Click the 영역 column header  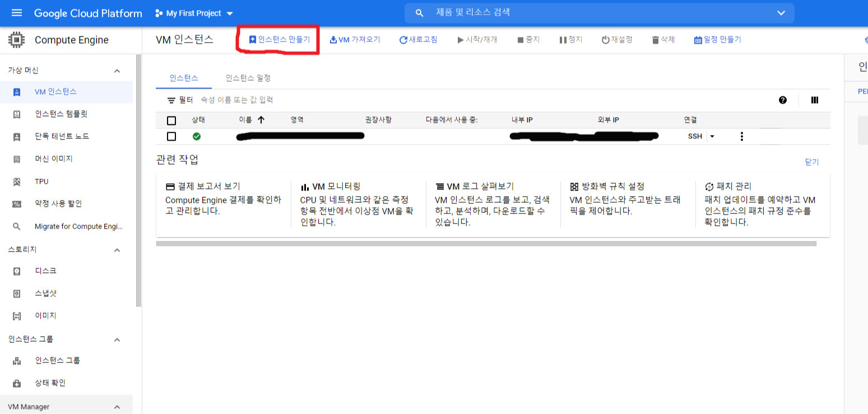pos(296,120)
